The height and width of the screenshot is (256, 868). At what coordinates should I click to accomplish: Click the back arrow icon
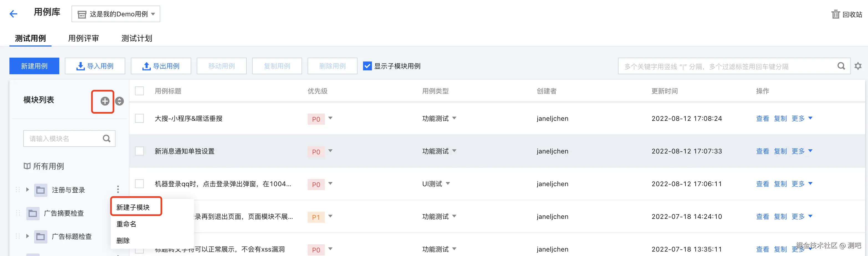click(14, 14)
